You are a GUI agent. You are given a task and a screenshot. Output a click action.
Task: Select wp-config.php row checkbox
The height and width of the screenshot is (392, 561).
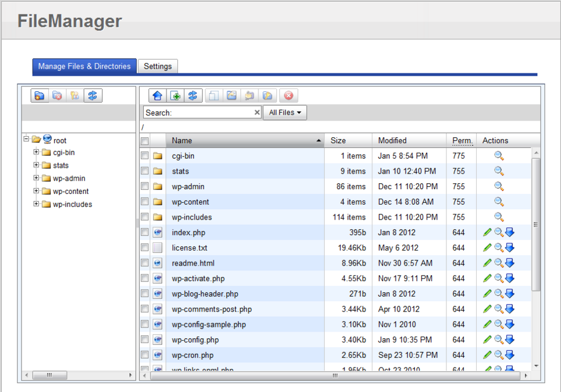[144, 339]
